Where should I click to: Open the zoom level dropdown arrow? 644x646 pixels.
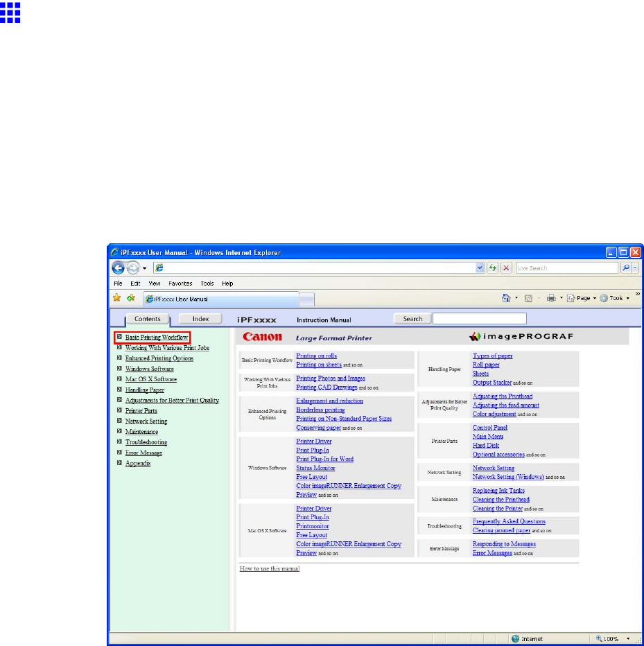tap(628, 638)
